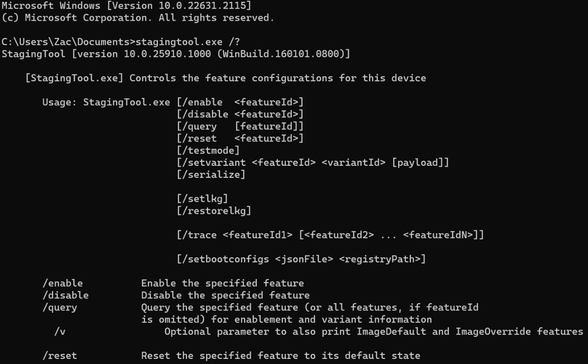Click the /v optional parameter description
This screenshot has width=588, height=364.
point(374,332)
